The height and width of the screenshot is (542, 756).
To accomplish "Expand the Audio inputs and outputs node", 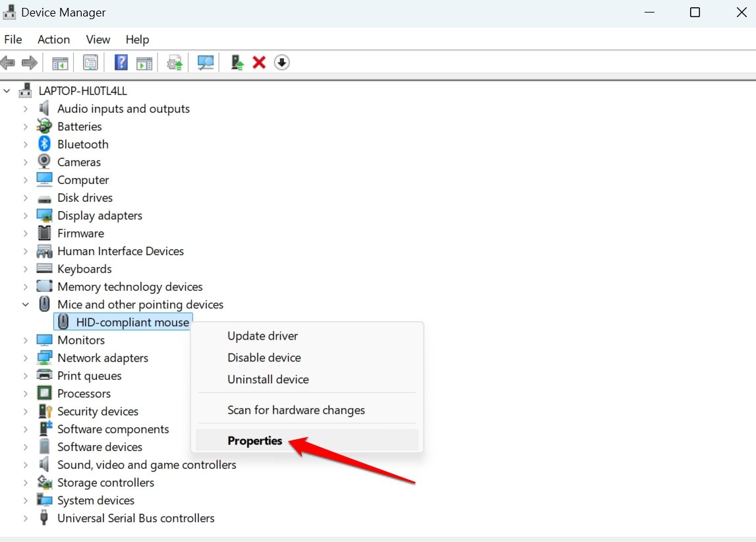I will [x=26, y=109].
